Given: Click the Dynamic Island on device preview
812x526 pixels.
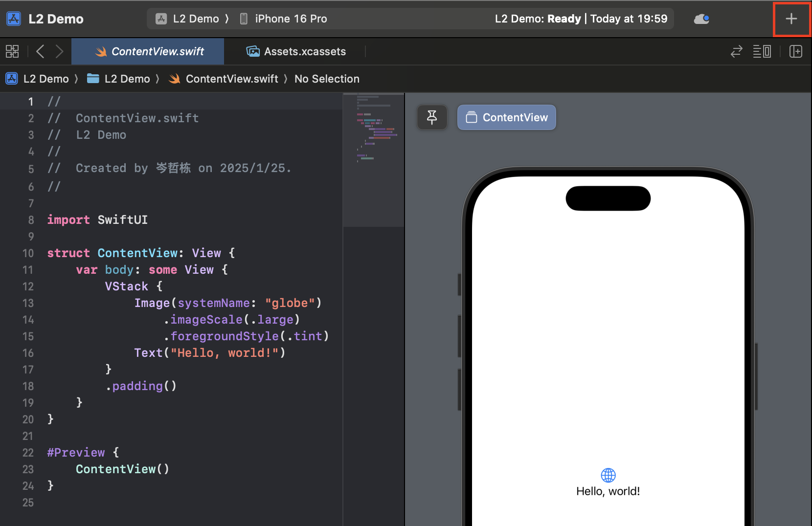Looking at the screenshot, I should pyautogui.click(x=608, y=198).
